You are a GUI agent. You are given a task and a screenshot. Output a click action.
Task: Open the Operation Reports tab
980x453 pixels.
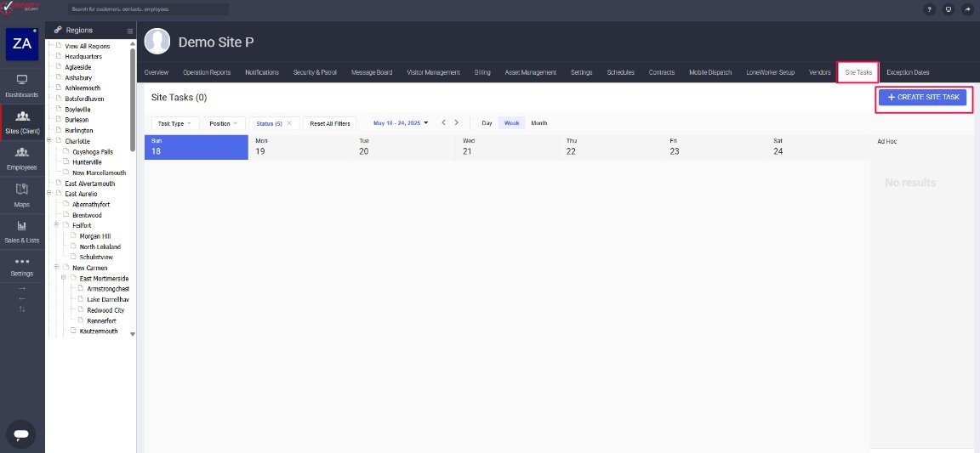(x=207, y=72)
